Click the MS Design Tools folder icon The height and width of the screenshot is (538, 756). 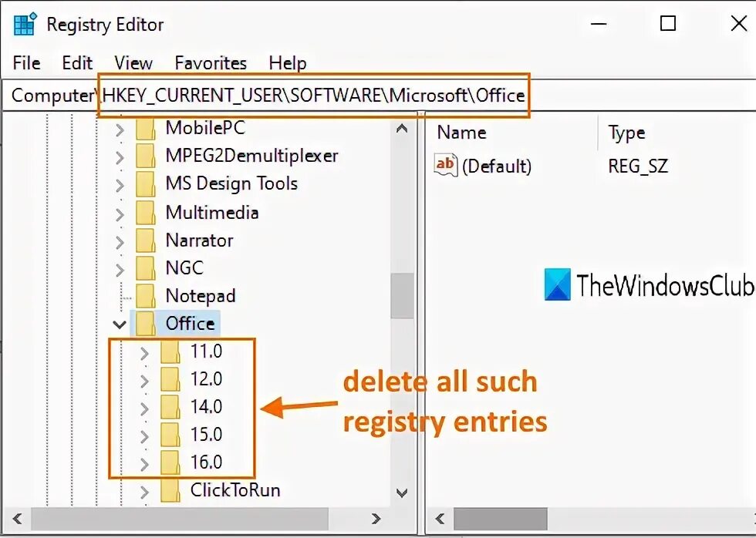pos(145,183)
